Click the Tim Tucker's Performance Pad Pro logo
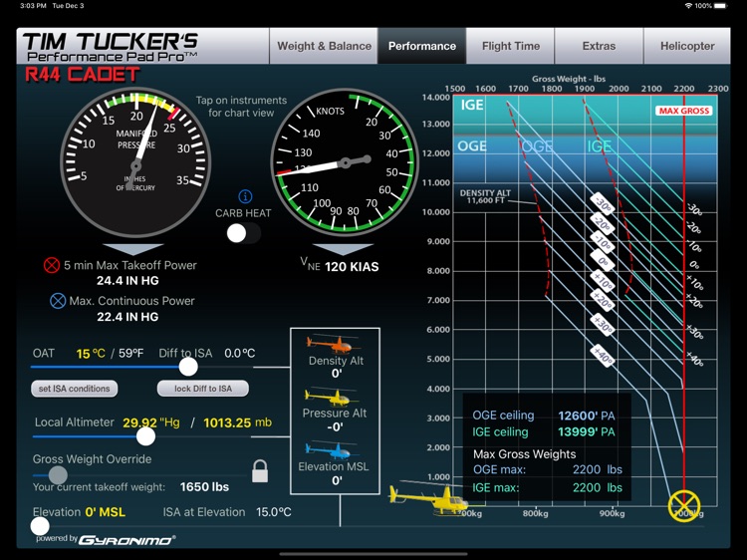This screenshot has width=747, height=560. tap(111, 47)
